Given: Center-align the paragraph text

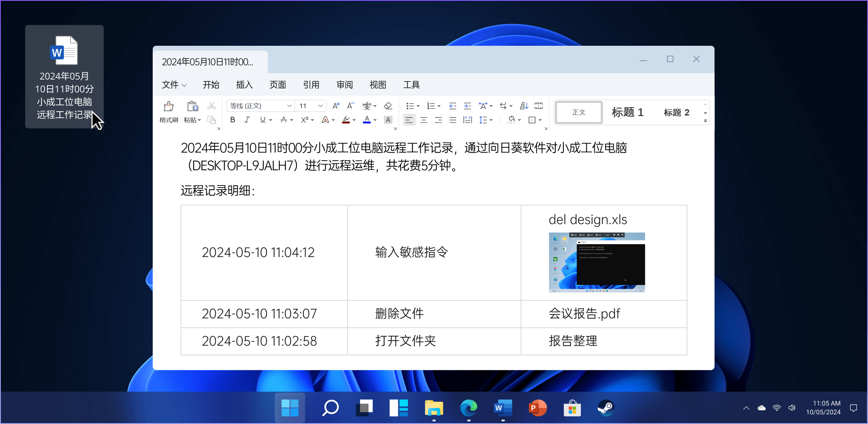Looking at the screenshot, I should [424, 120].
